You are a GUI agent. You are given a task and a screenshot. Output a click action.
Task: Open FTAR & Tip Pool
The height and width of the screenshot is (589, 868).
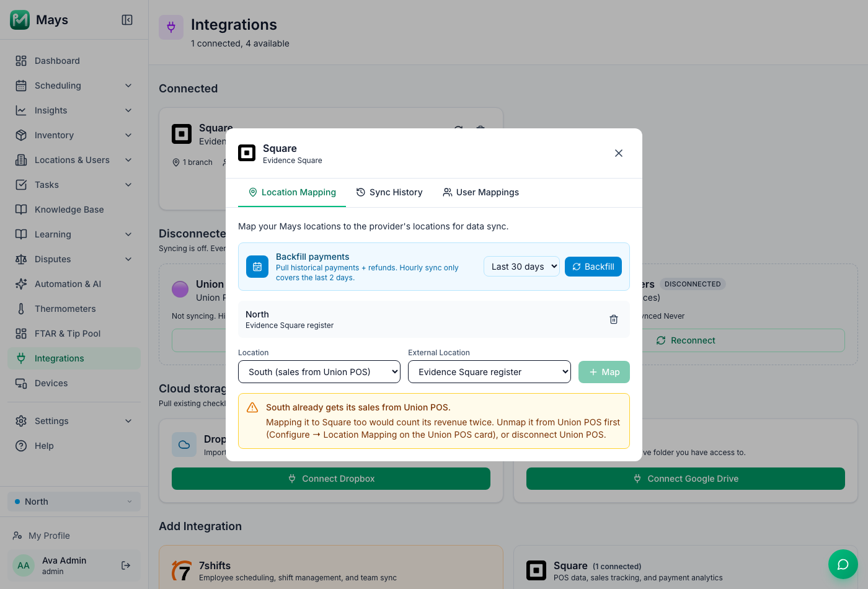[74, 334]
